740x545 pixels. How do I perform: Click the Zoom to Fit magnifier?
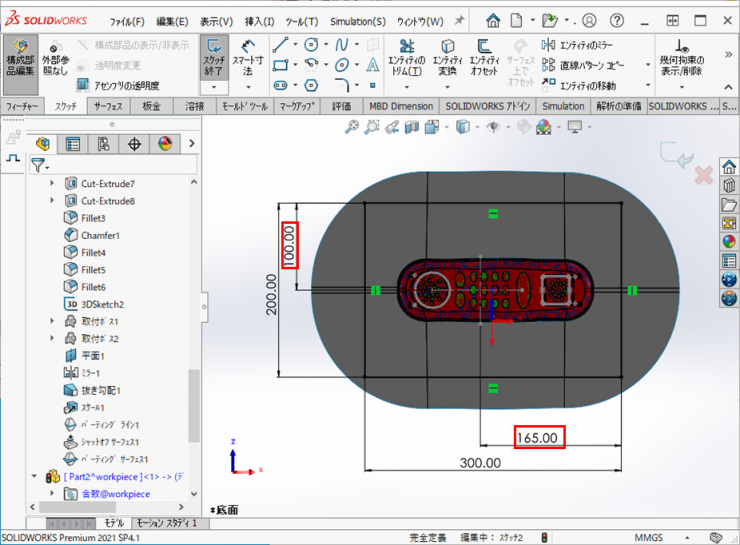352,127
